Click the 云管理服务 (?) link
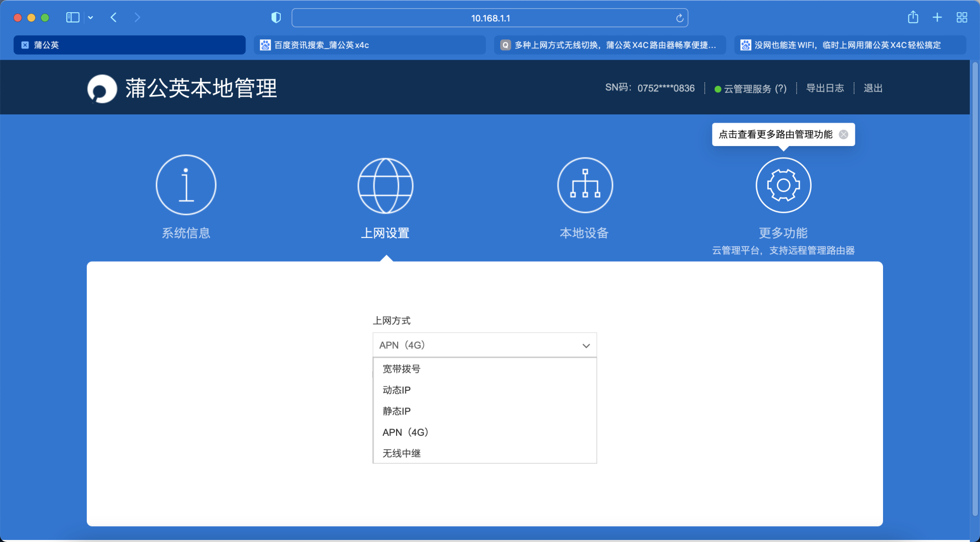This screenshot has height=542, width=980. tap(751, 89)
